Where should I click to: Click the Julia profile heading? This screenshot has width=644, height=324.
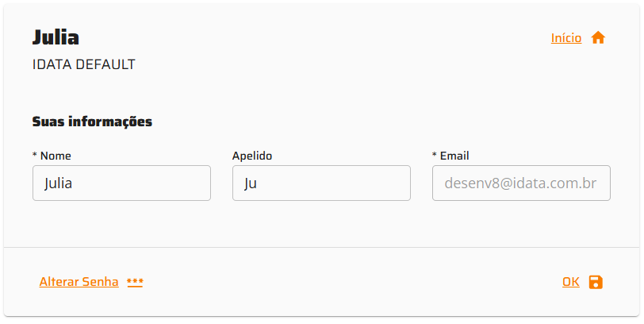pyautogui.click(x=56, y=37)
